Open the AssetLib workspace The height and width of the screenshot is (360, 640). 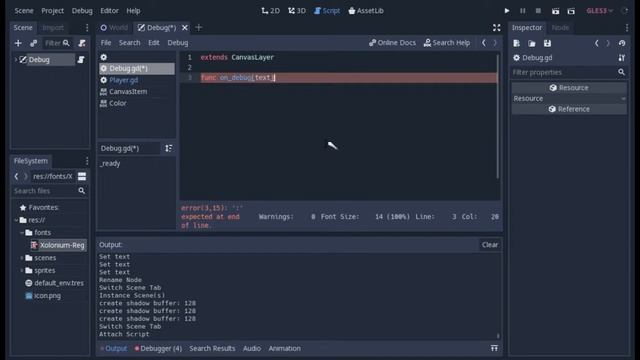click(366, 11)
